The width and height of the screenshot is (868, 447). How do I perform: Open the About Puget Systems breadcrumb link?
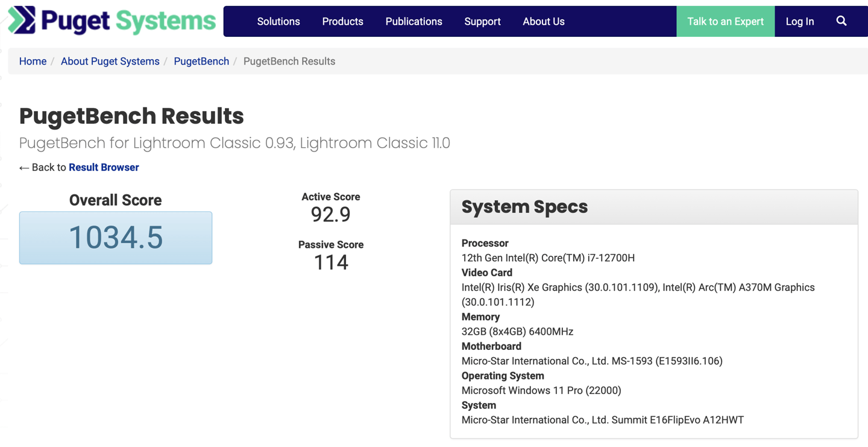click(x=110, y=62)
